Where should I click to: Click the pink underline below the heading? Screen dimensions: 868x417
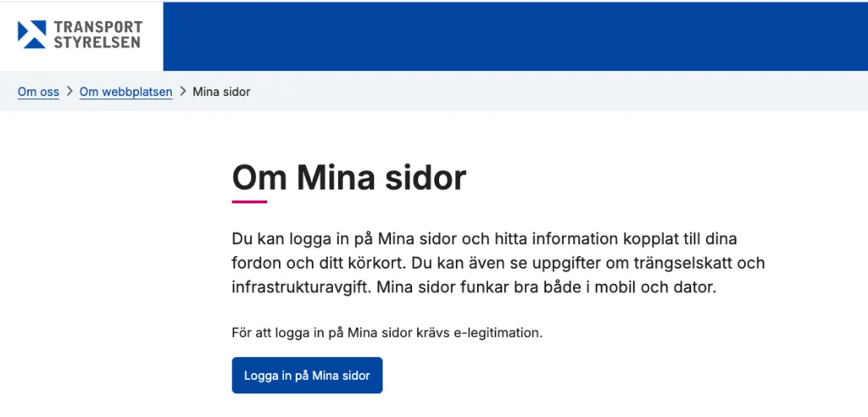(249, 202)
